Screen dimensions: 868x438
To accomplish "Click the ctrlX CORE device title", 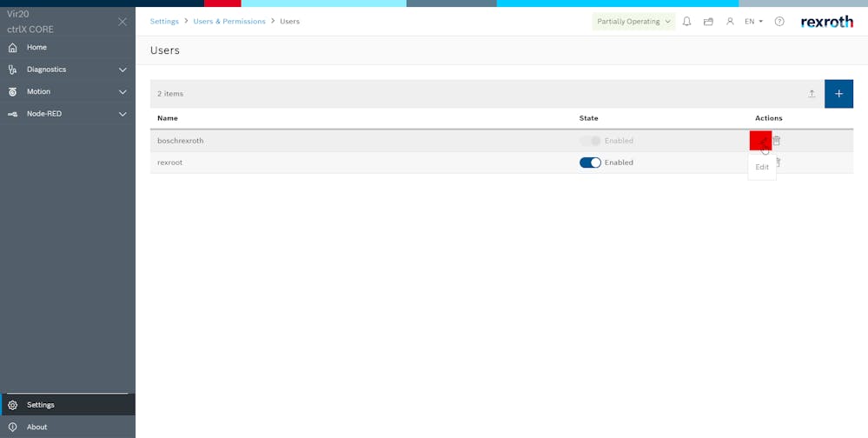I will point(30,30).
